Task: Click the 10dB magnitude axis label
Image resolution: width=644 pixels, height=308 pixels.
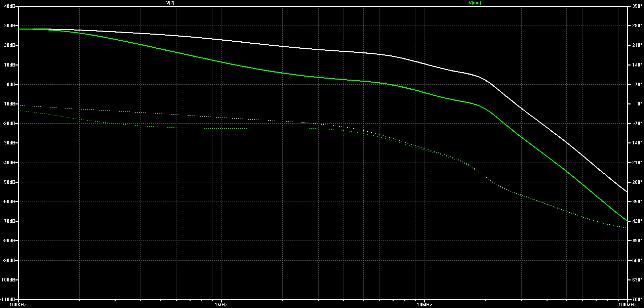Action: pos(10,65)
